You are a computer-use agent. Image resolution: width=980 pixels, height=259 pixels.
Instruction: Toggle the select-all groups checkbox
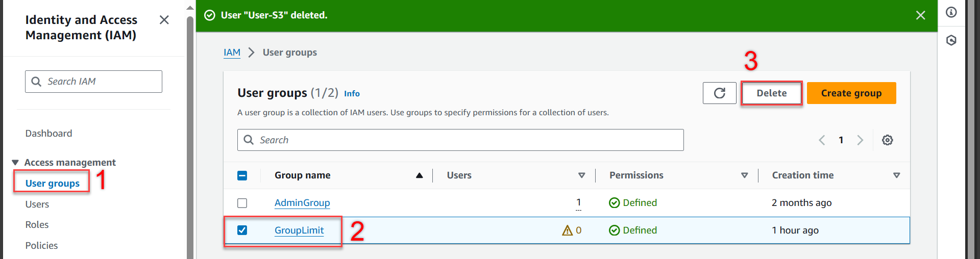tap(242, 175)
